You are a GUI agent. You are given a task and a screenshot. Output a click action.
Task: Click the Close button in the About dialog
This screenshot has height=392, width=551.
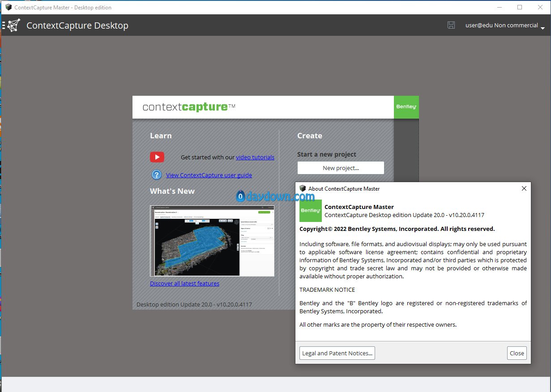[517, 353]
